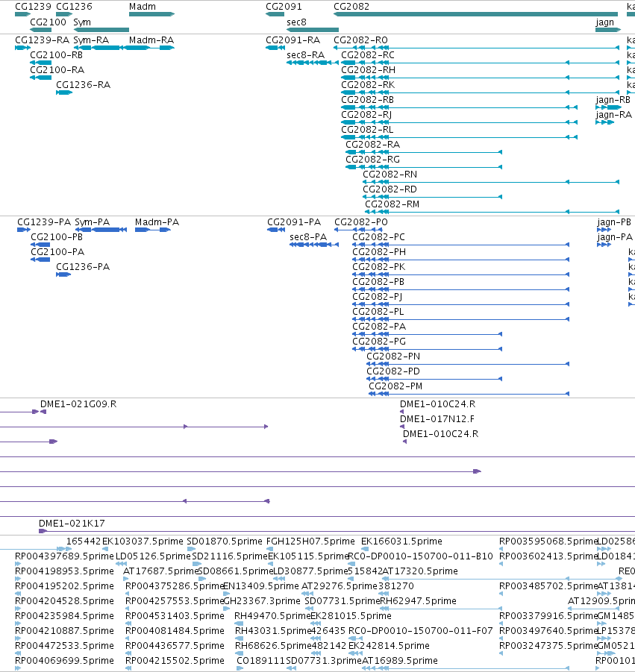635x672 pixels.
Task: Select the RC0-DP0010-150700-011-F07 EST label
Action: tap(421, 631)
